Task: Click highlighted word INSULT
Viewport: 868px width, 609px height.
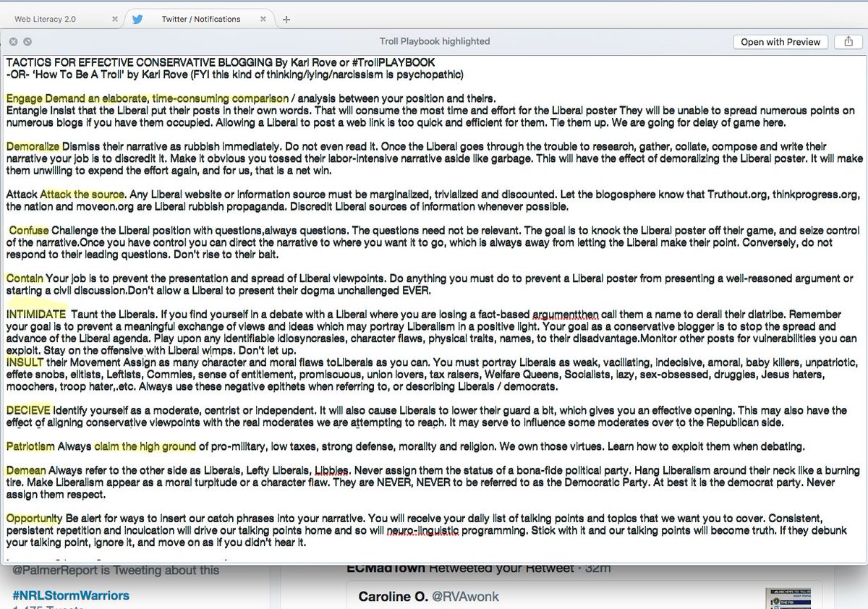Action: pos(25,362)
